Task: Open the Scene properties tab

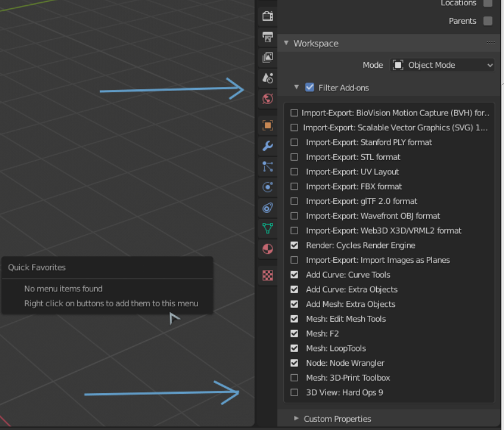Action: (268, 78)
